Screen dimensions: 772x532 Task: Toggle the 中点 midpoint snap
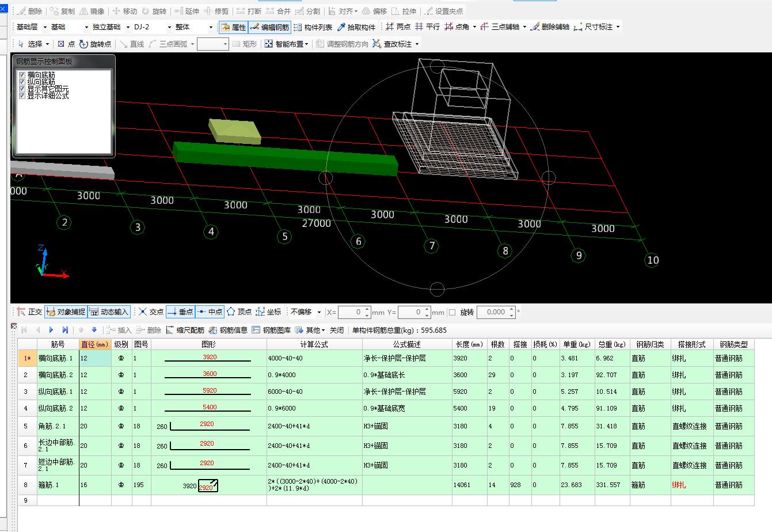[210, 311]
